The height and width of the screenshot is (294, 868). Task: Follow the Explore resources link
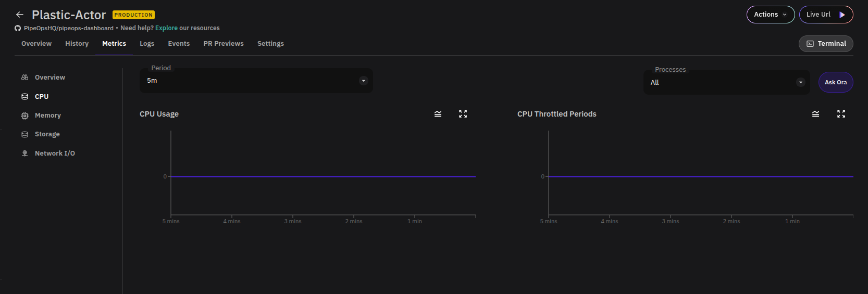(x=166, y=28)
